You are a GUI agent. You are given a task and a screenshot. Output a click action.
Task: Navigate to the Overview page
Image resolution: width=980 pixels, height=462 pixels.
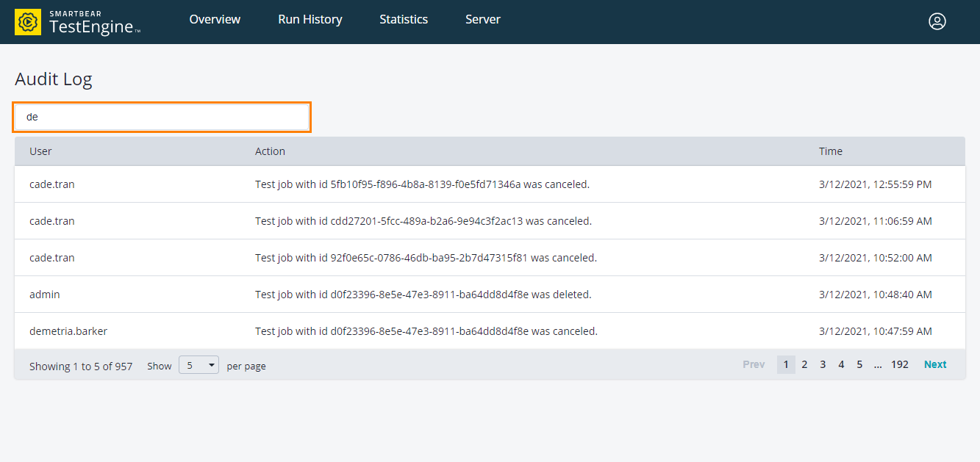pos(215,20)
